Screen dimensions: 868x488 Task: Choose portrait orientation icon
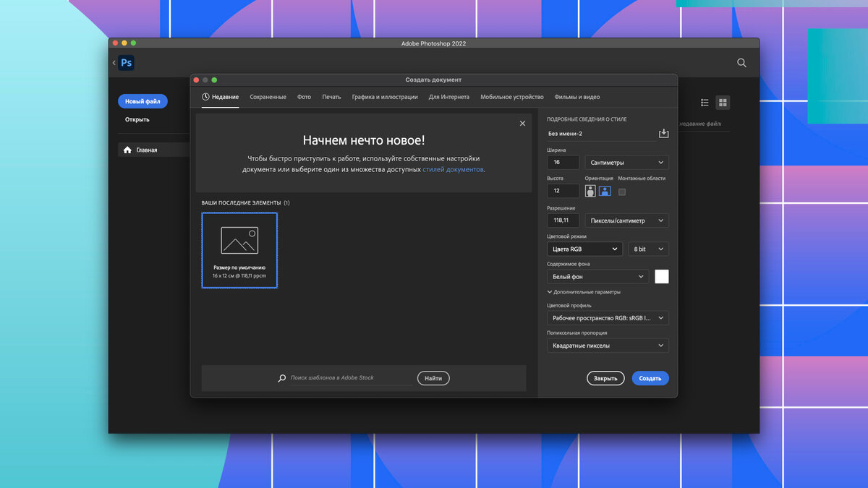click(x=590, y=191)
